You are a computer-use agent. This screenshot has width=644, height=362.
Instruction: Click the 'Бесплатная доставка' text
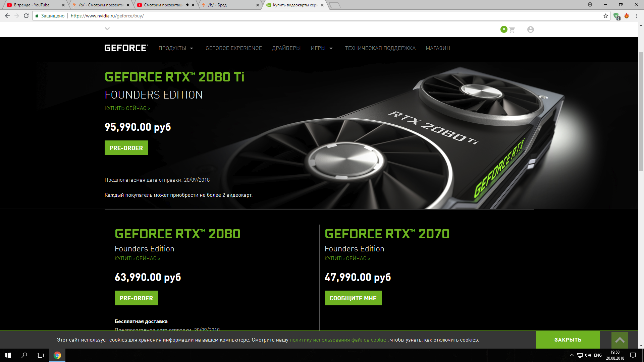pyautogui.click(x=141, y=321)
